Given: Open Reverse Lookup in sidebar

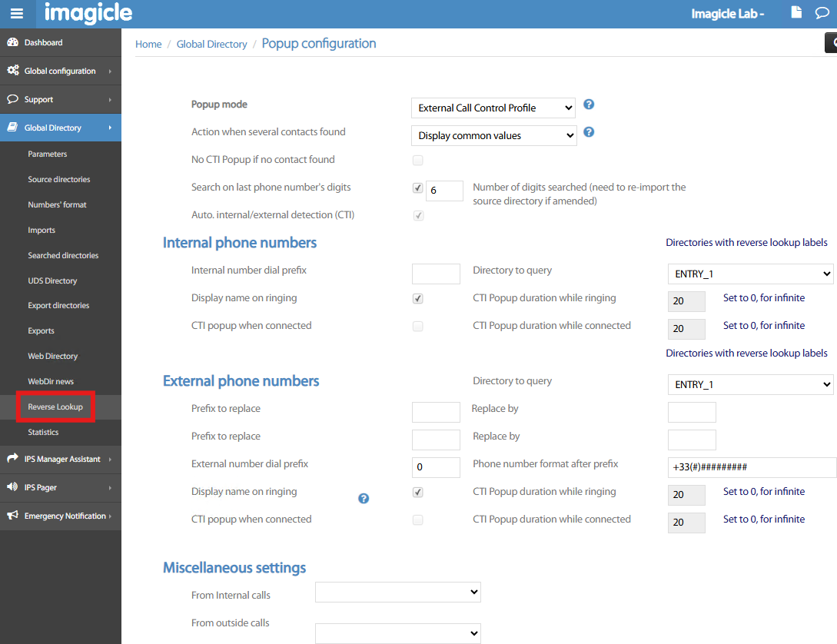Looking at the screenshot, I should point(55,407).
